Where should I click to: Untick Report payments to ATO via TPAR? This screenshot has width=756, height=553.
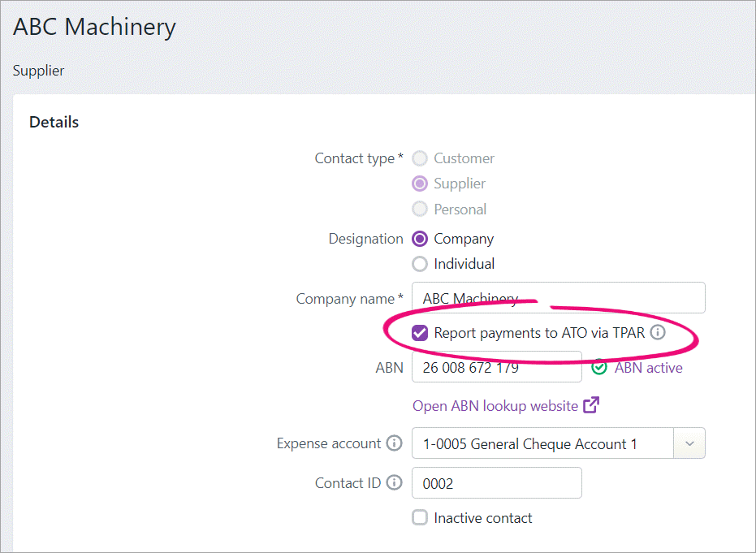(x=420, y=333)
